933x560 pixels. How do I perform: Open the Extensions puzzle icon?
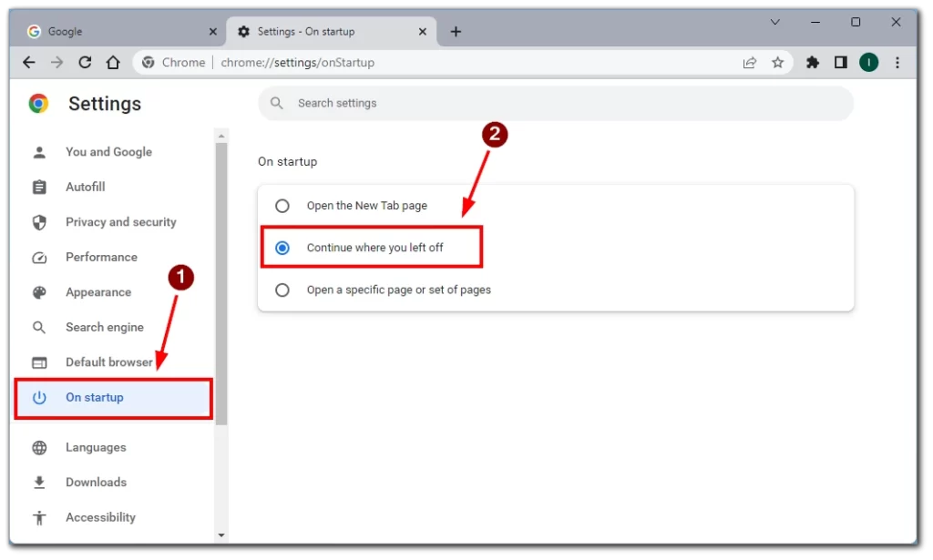click(x=812, y=63)
